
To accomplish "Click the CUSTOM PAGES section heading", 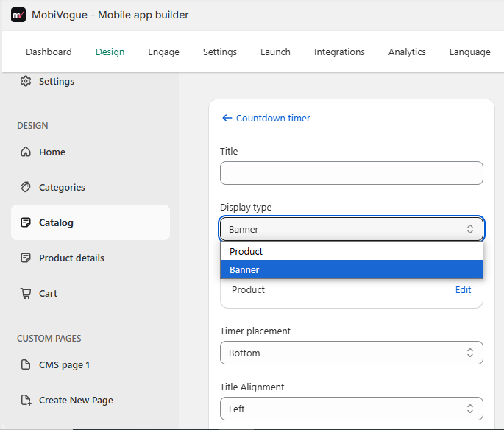I will (49, 339).
